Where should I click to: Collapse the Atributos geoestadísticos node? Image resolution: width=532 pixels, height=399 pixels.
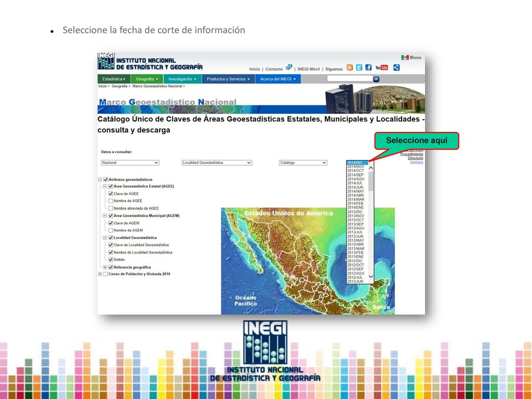click(x=100, y=179)
